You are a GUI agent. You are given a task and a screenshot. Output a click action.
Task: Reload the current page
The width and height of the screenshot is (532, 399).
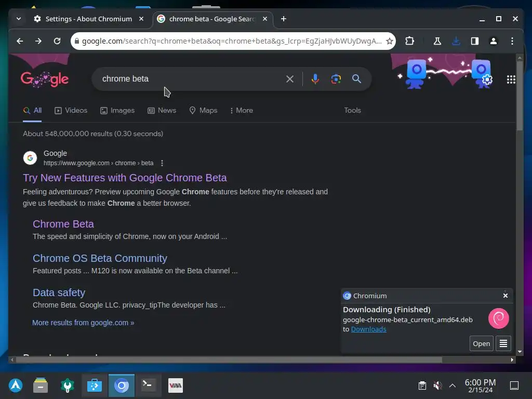(x=57, y=41)
